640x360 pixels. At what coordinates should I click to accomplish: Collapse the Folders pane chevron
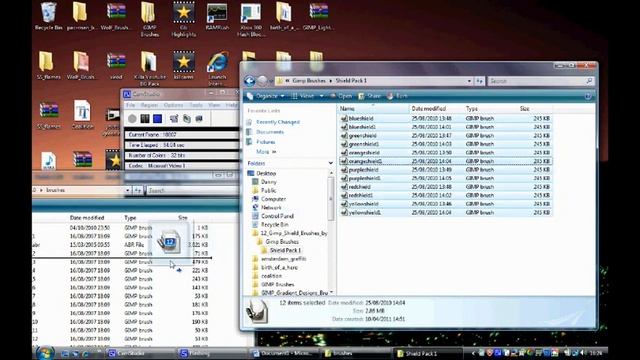[x=330, y=163]
